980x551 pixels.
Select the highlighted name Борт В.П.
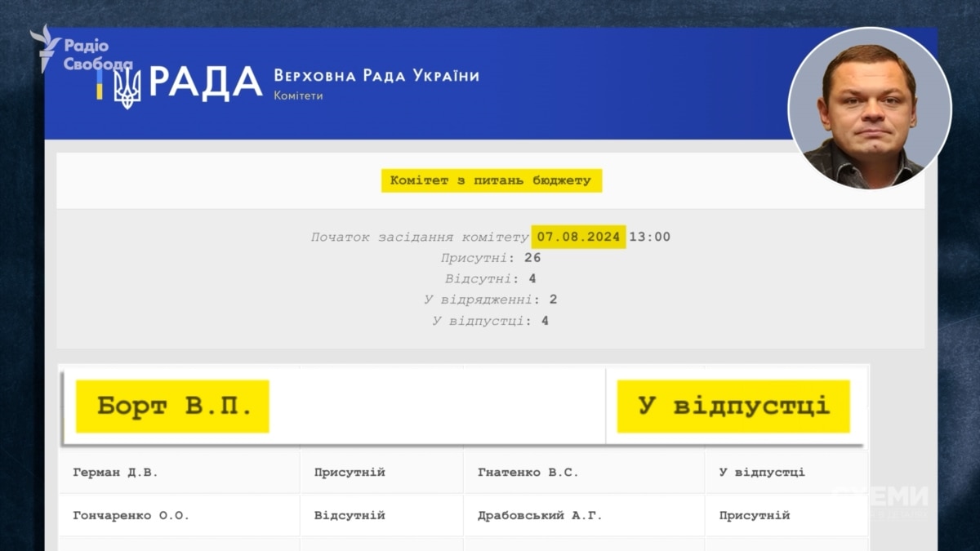click(173, 406)
